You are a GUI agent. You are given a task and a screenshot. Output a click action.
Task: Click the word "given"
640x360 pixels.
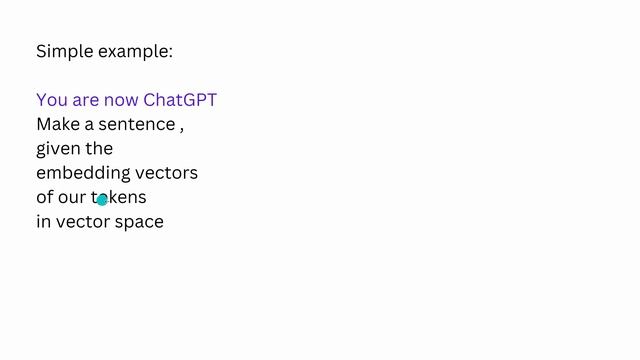tap(58, 149)
